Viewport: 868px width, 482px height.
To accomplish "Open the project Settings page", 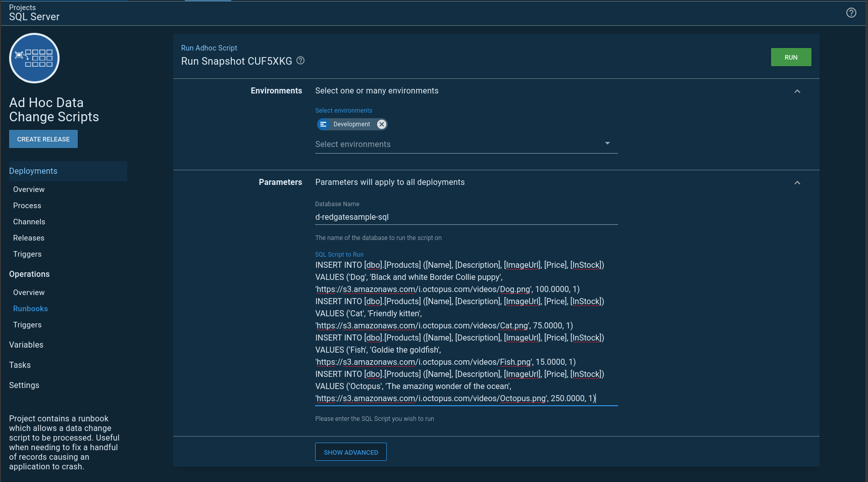I will (x=24, y=385).
